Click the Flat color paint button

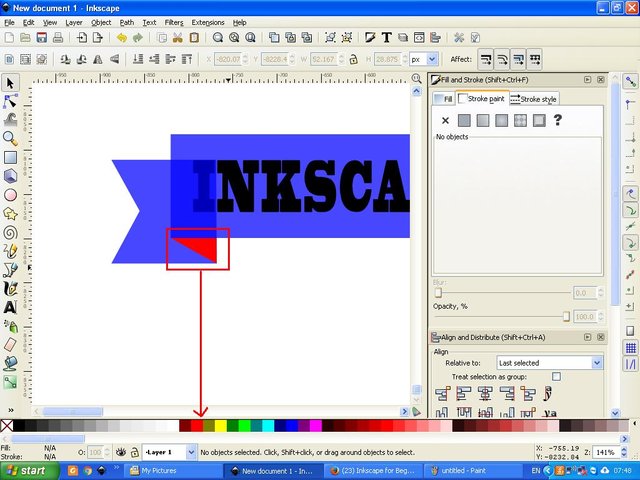(x=464, y=120)
